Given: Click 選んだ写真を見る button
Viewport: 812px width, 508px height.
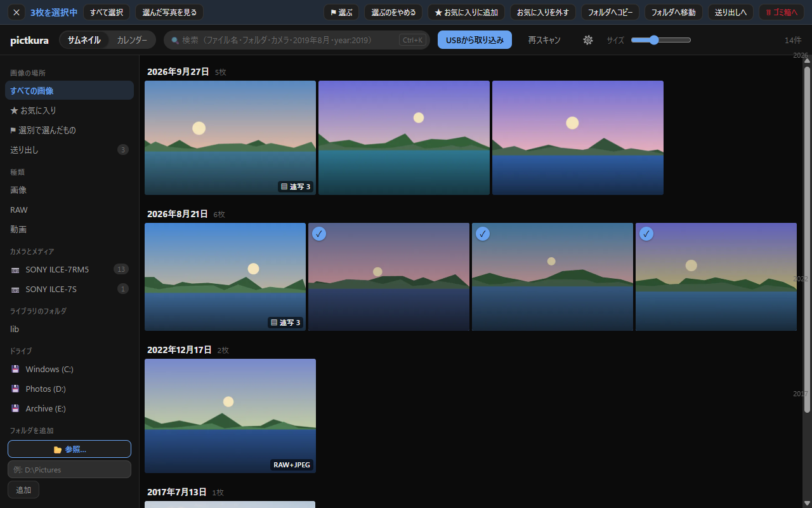Looking at the screenshot, I should pyautogui.click(x=169, y=12).
